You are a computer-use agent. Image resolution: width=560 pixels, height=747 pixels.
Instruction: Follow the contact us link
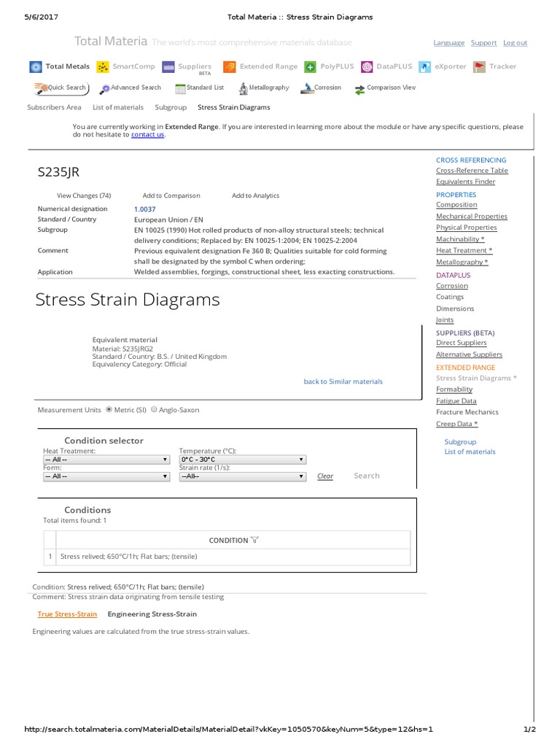point(147,134)
